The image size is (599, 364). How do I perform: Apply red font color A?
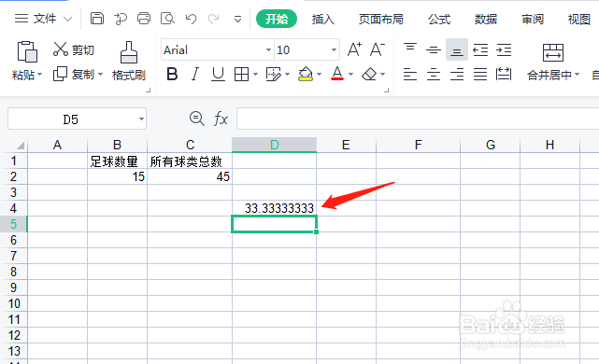[x=337, y=74]
